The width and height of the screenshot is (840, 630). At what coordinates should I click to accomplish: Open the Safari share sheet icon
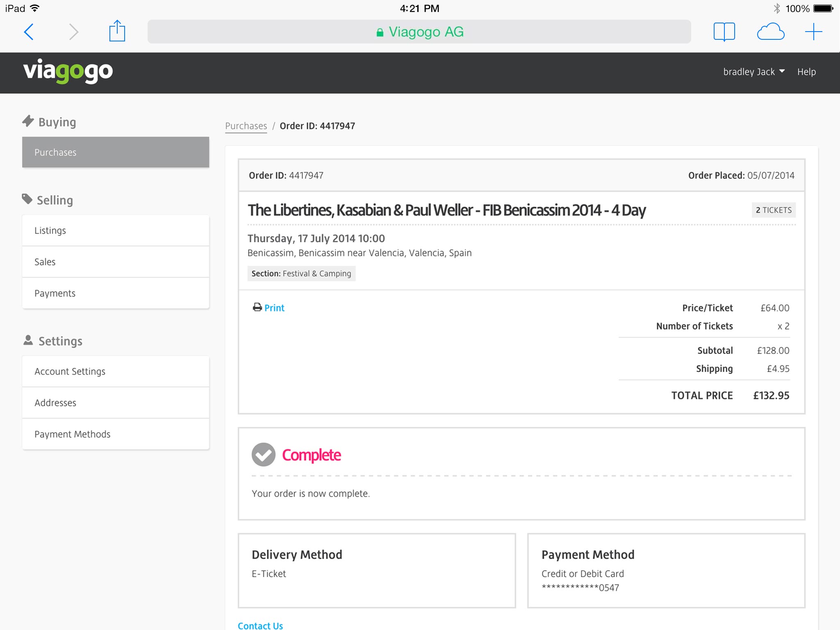pyautogui.click(x=117, y=31)
